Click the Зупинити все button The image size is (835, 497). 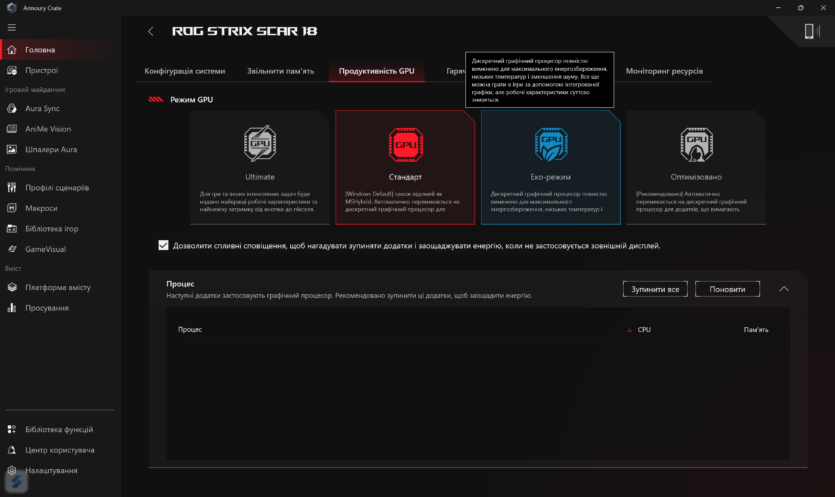655,289
